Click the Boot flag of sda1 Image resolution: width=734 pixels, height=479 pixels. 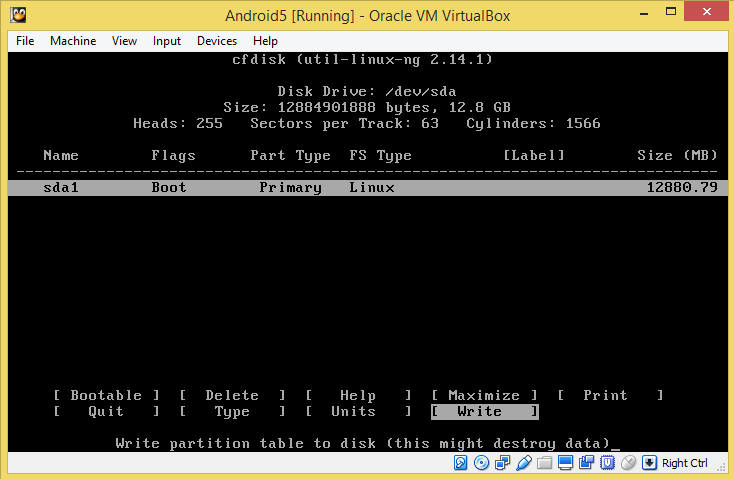tap(169, 188)
